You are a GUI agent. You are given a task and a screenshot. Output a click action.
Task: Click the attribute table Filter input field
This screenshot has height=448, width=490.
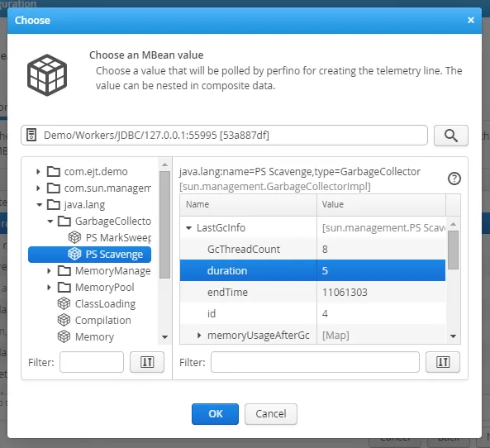click(x=315, y=362)
